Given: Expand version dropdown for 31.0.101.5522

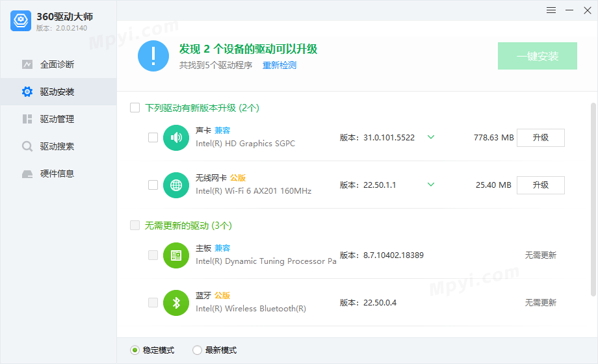Looking at the screenshot, I should pos(431,137).
